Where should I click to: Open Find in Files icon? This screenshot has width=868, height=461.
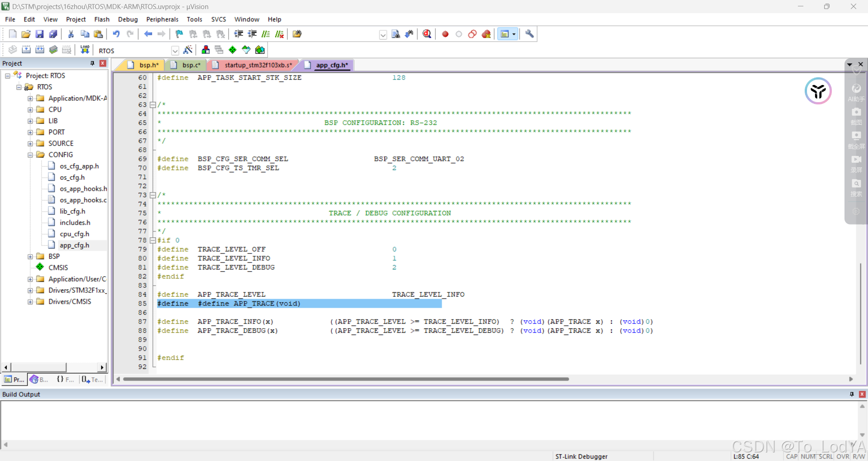click(297, 34)
